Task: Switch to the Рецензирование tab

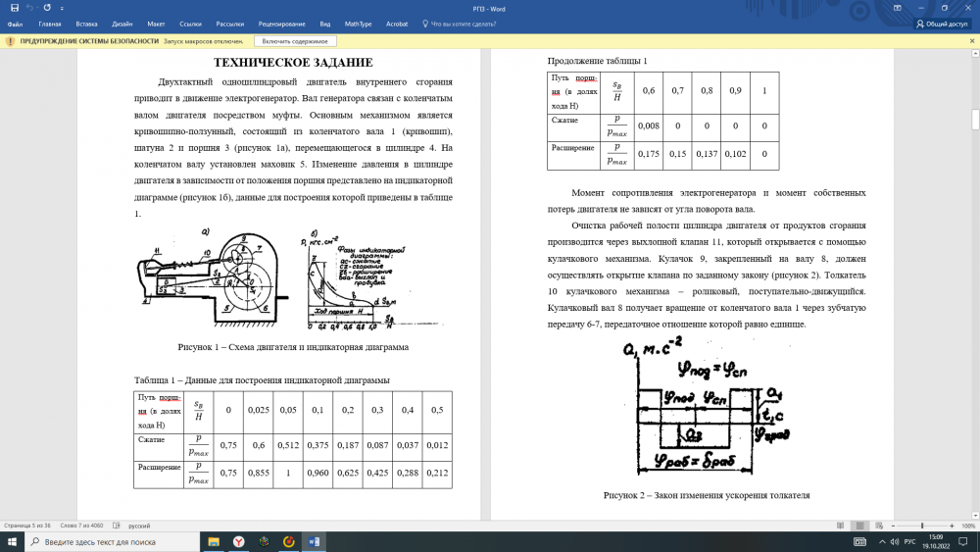Action: 283,24
